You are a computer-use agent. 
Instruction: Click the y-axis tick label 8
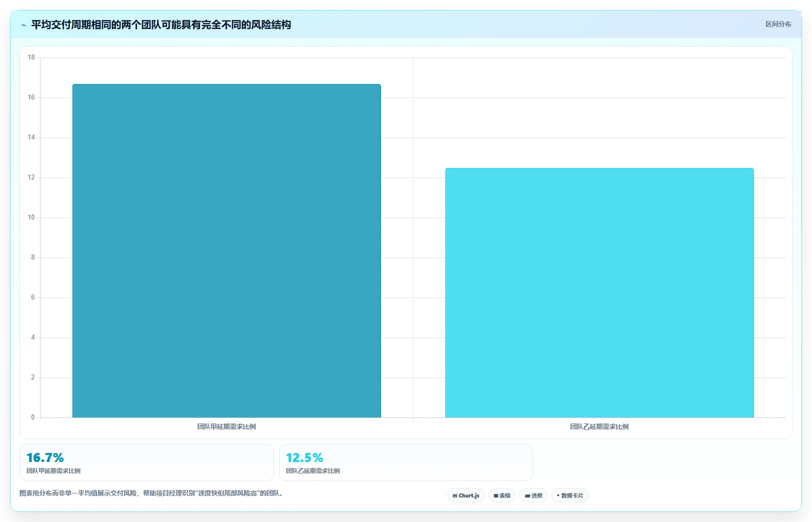click(33, 257)
